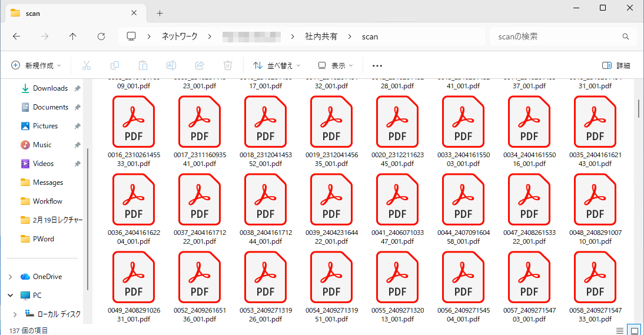
Task: Toggle the 詳細 details pane
Action: coord(616,65)
